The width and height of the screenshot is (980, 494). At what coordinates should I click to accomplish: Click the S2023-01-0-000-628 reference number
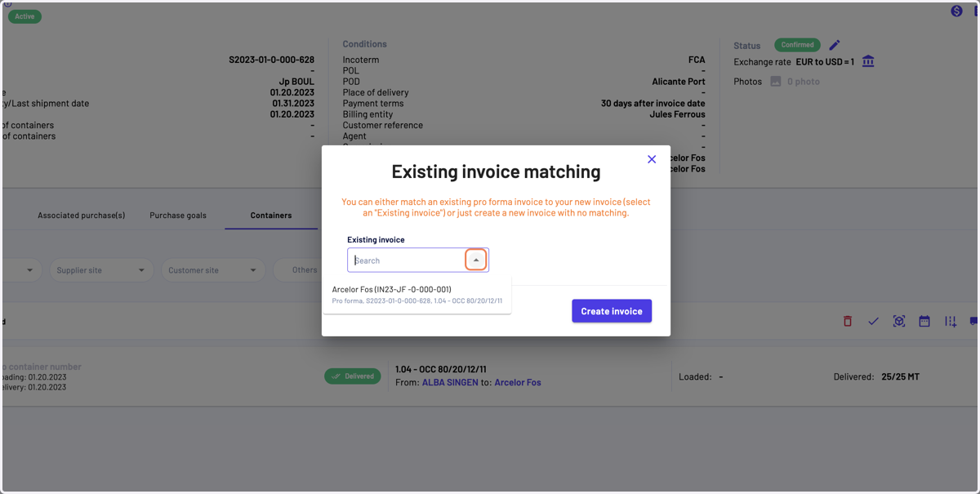272,60
